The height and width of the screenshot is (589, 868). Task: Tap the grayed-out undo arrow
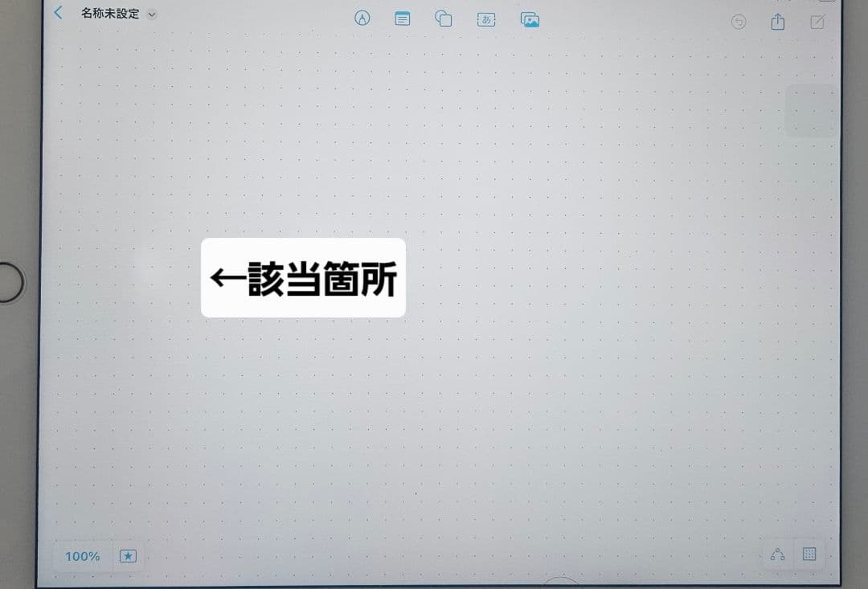click(739, 22)
